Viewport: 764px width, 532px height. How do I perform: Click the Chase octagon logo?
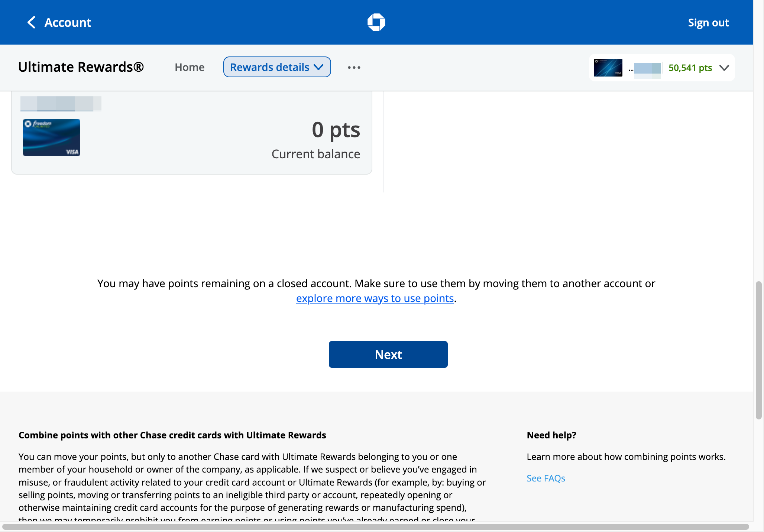click(376, 22)
